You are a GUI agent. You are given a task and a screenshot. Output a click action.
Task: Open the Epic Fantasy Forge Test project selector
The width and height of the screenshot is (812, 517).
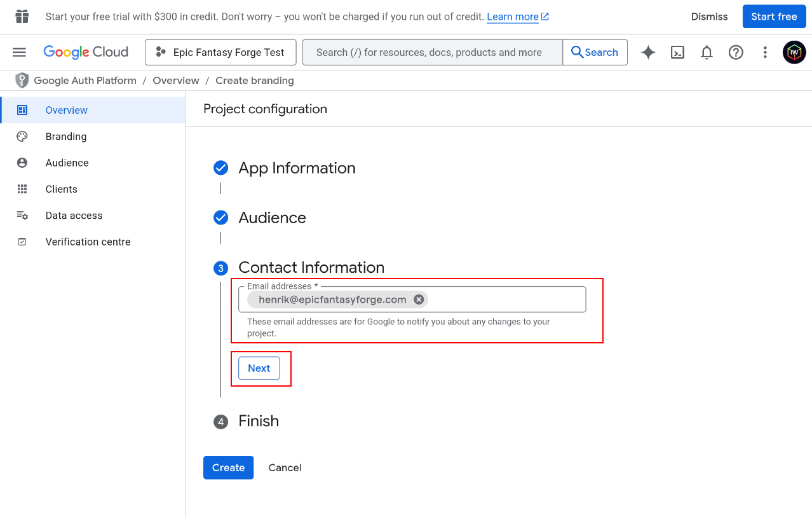[x=220, y=52]
